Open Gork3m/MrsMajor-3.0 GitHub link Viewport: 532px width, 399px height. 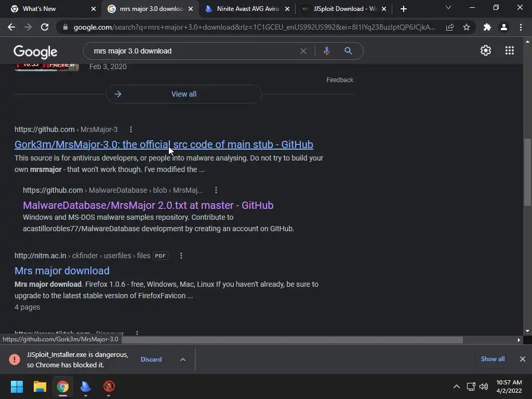pos(164,144)
